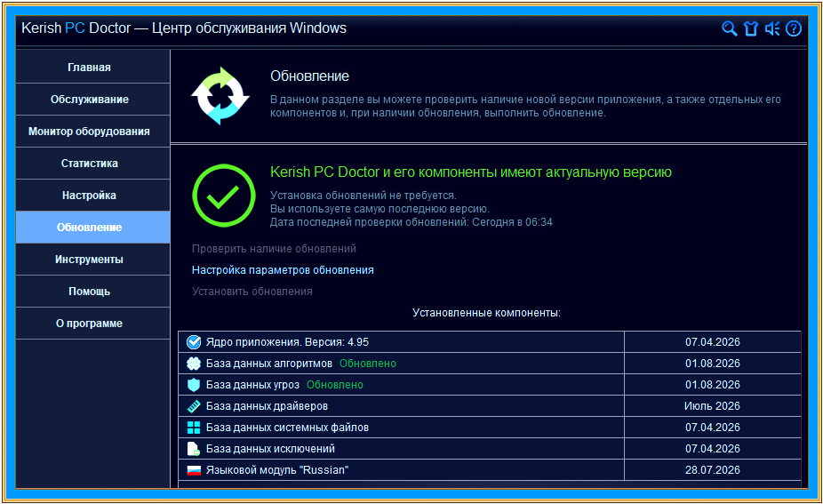Select Обновление sidebar item

(93, 228)
